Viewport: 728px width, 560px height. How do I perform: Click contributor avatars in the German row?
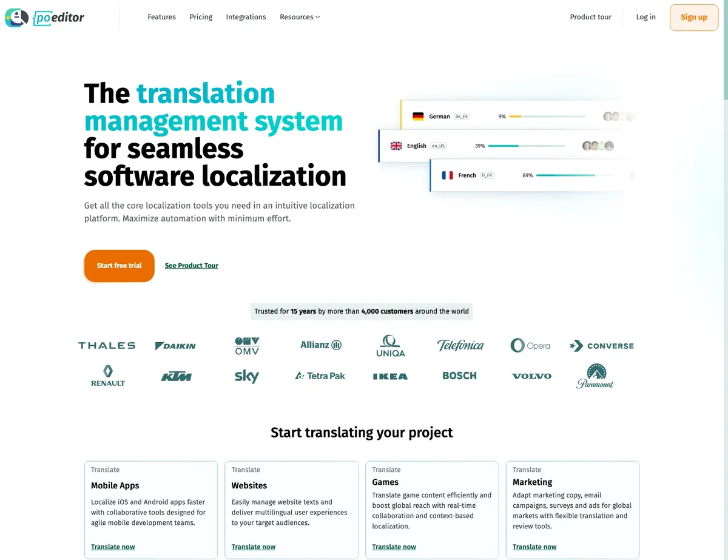point(618,116)
